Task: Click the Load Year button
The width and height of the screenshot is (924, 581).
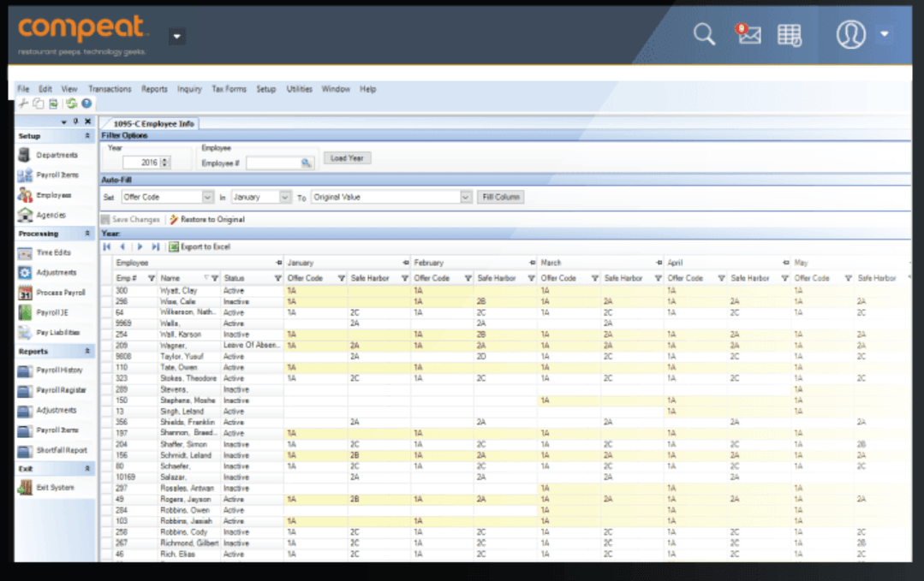Action: 347,158
